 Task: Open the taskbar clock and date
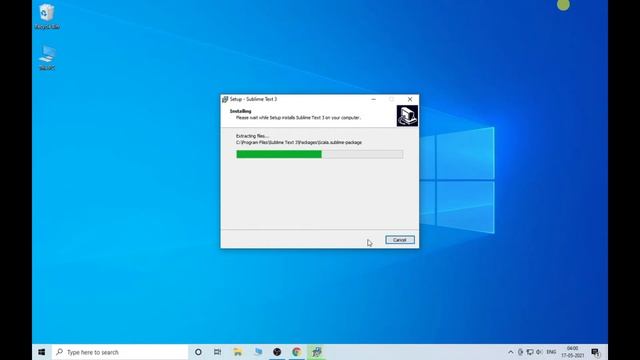click(573, 352)
